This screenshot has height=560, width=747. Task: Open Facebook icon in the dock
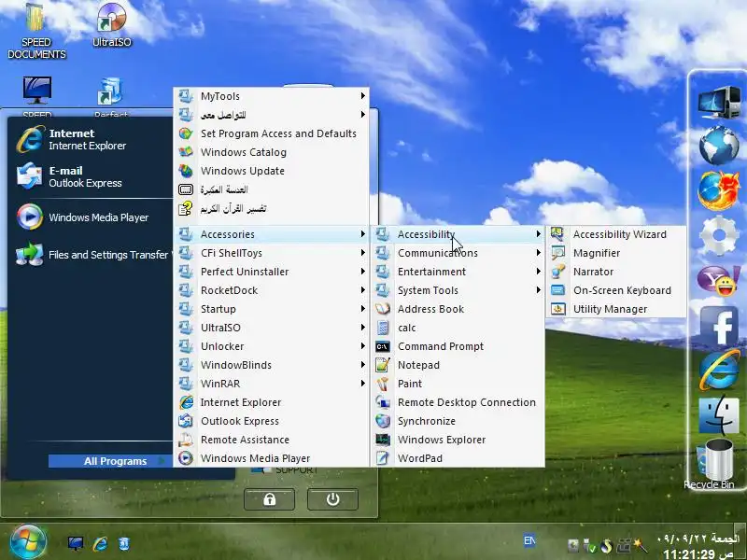click(719, 326)
